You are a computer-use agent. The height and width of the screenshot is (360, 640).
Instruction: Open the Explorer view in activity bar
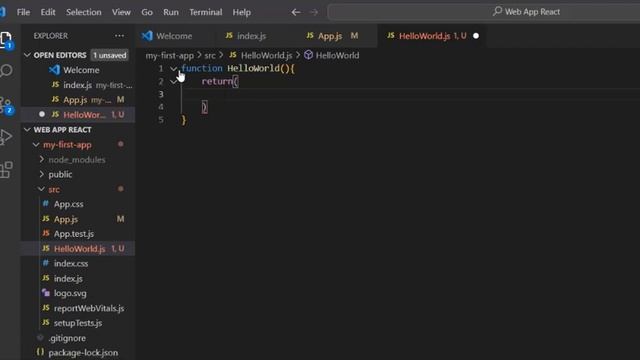[6, 40]
